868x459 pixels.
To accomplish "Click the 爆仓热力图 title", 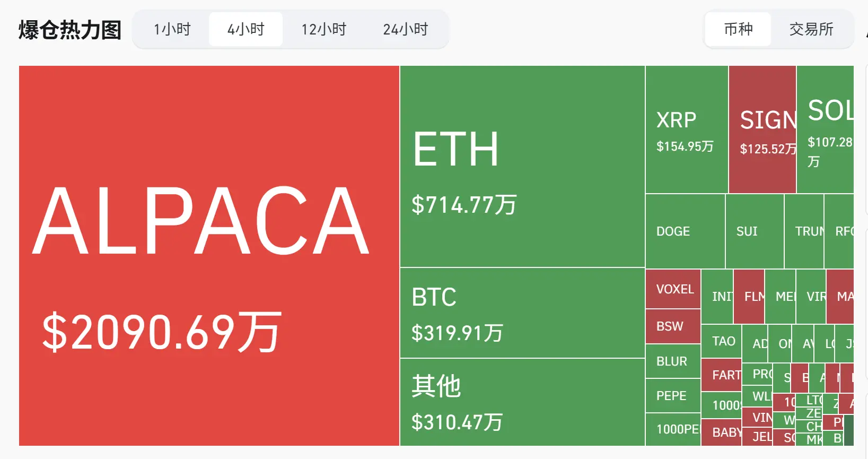I will [x=69, y=29].
